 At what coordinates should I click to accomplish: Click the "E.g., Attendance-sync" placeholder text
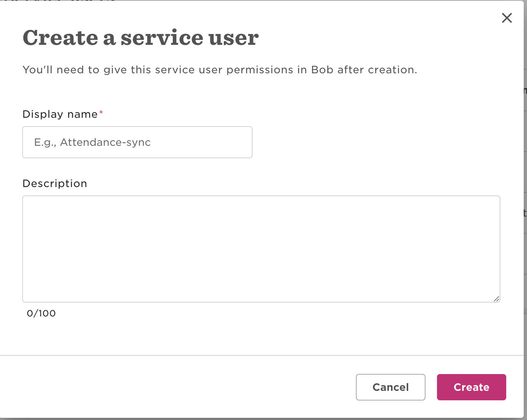92,142
